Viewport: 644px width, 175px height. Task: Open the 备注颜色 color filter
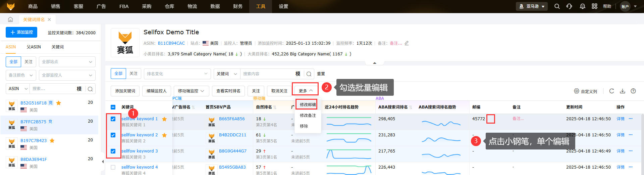[x=21, y=75]
